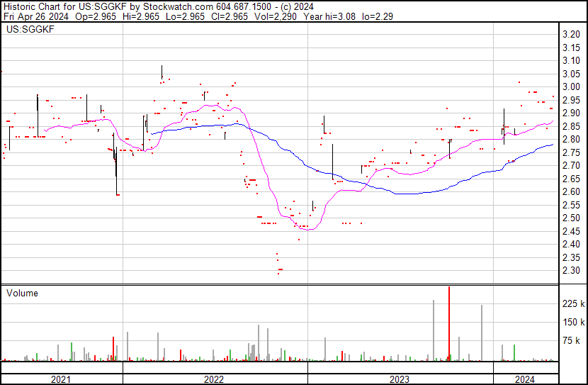The image size is (588, 385).
Task: Click the 2.45 price axis label
Action: point(571,231)
